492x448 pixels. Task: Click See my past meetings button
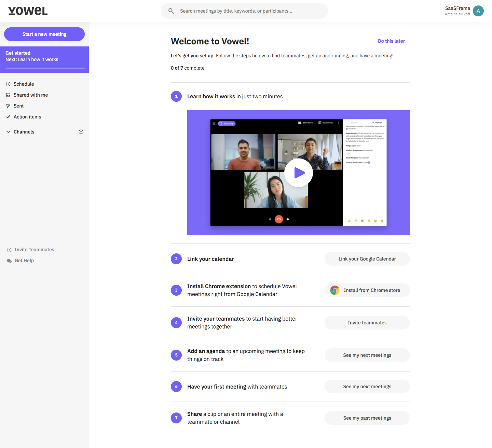tap(367, 418)
